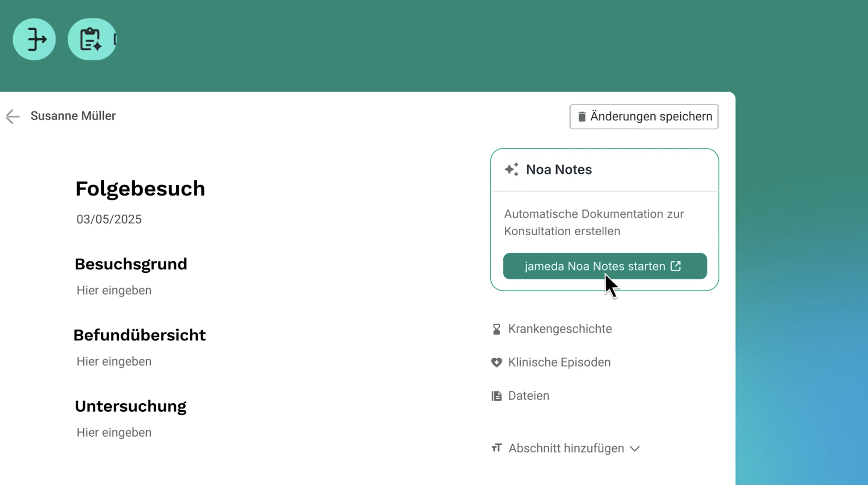Image resolution: width=868 pixels, height=485 pixels.
Task: Click the hourglass icon beside Krankengeschichte
Action: point(496,329)
